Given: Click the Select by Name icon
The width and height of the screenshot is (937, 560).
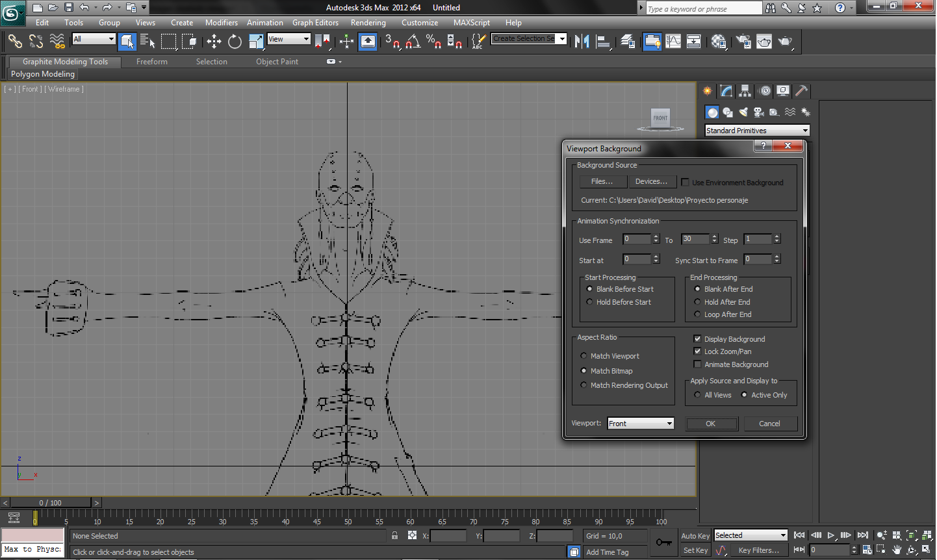Looking at the screenshot, I should [x=148, y=42].
